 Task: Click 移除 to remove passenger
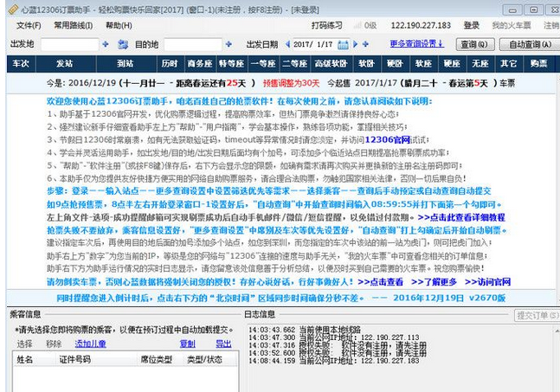click(54, 344)
